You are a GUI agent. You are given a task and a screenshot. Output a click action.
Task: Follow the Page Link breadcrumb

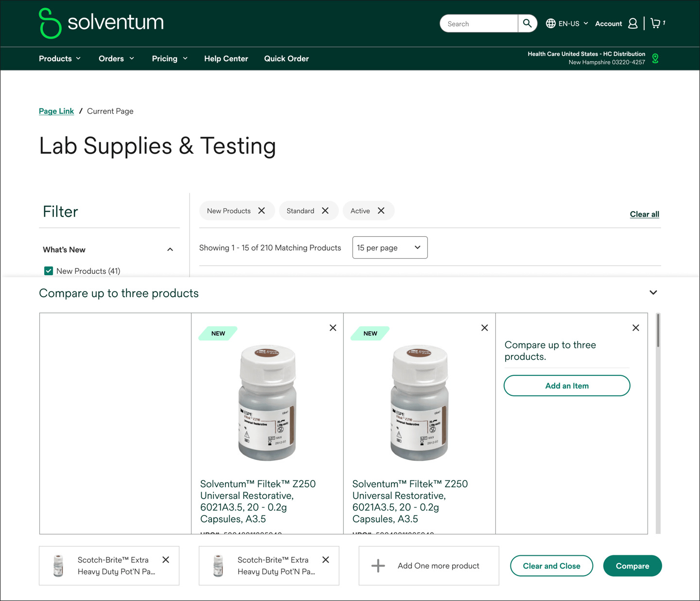point(56,111)
